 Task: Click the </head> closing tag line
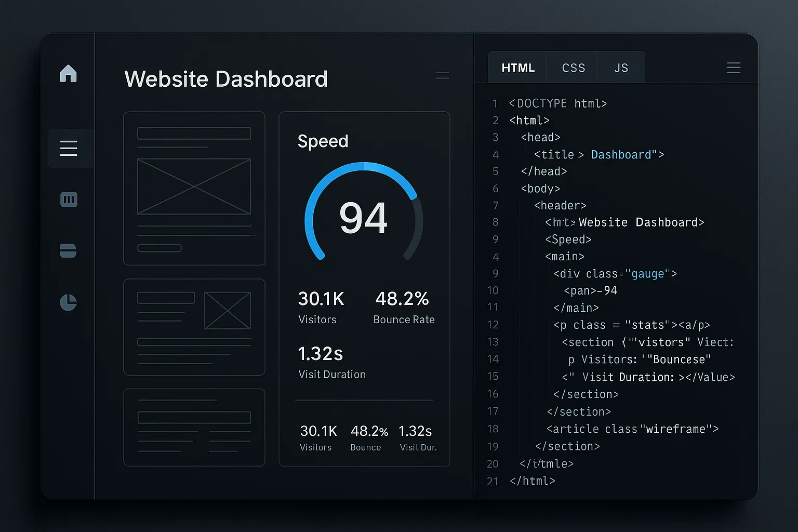(x=544, y=171)
